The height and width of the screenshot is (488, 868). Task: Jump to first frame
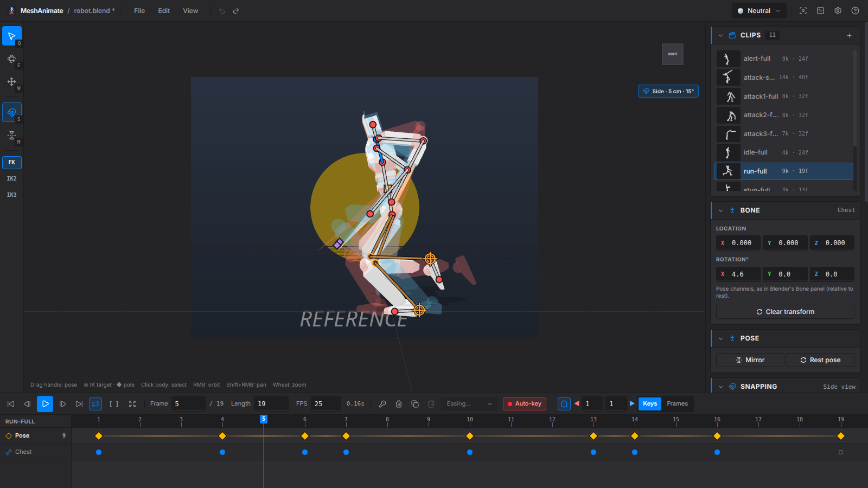click(x=11, y=404)
